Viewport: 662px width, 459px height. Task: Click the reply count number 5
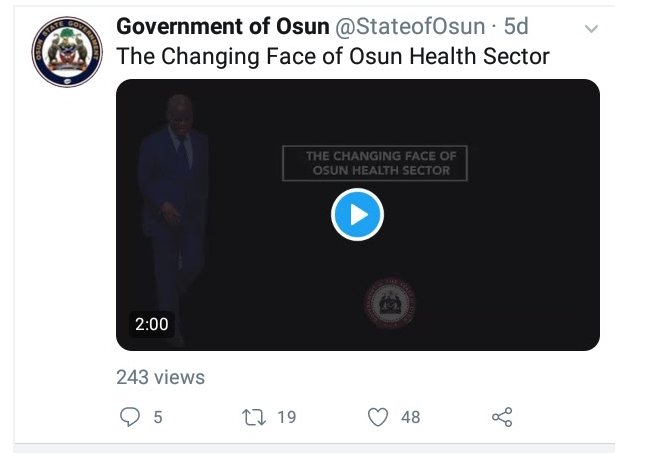tap(158, 417)
